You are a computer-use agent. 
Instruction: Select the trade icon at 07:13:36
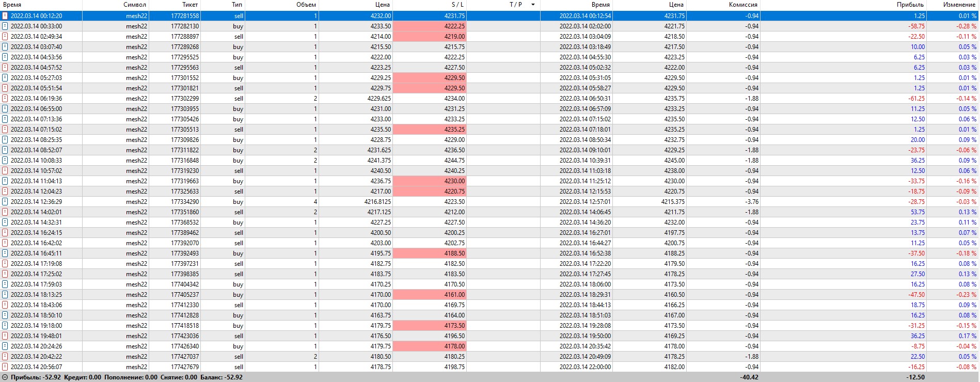[x=5, y=119]
